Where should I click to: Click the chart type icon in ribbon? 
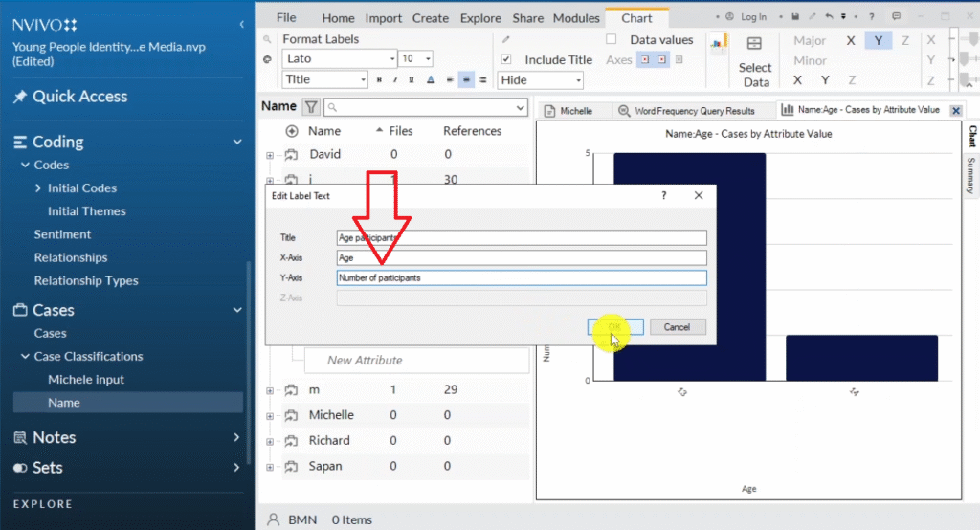(716, 44)
